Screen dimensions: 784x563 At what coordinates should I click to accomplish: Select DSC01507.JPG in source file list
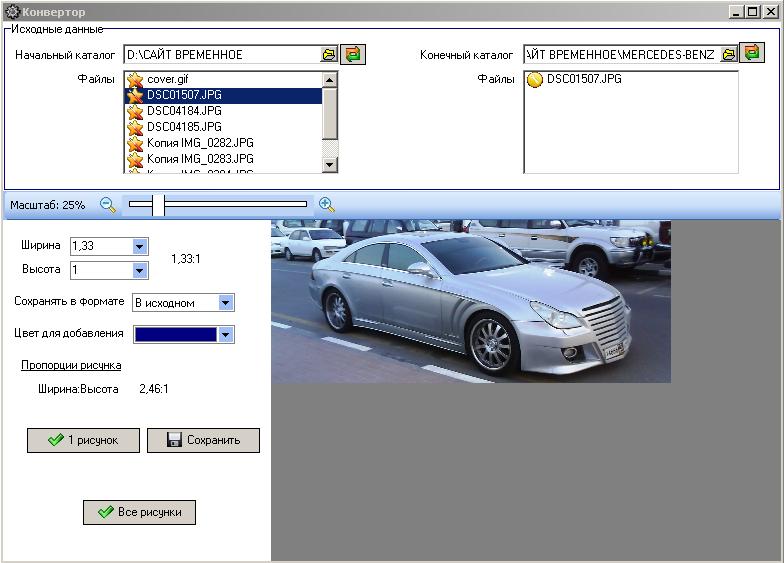223,95
